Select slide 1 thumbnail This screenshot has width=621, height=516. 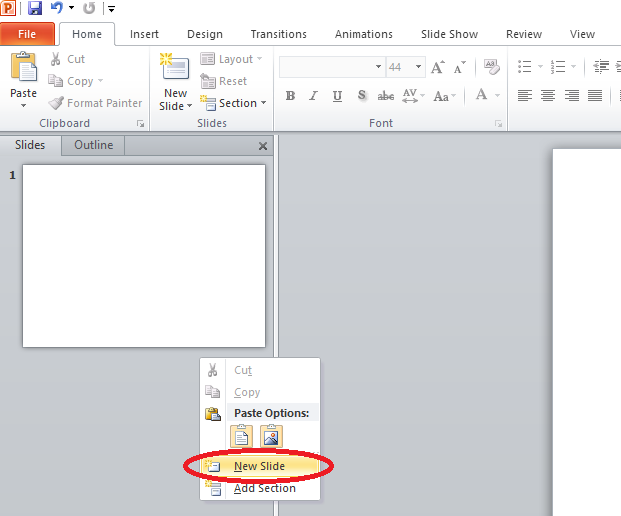143,256
